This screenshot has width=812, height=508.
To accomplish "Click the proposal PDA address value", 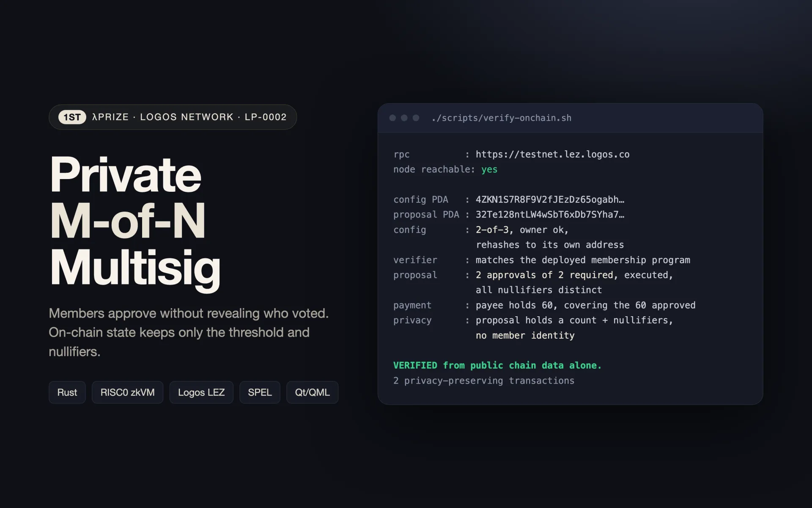I will [550, 215].
